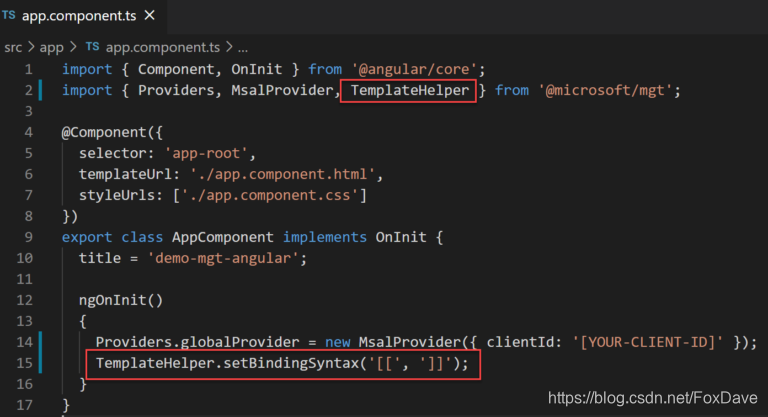This screenshot has width=768, height=417.
Task: Close the app.component.ts tab
Action: (149, 16)
